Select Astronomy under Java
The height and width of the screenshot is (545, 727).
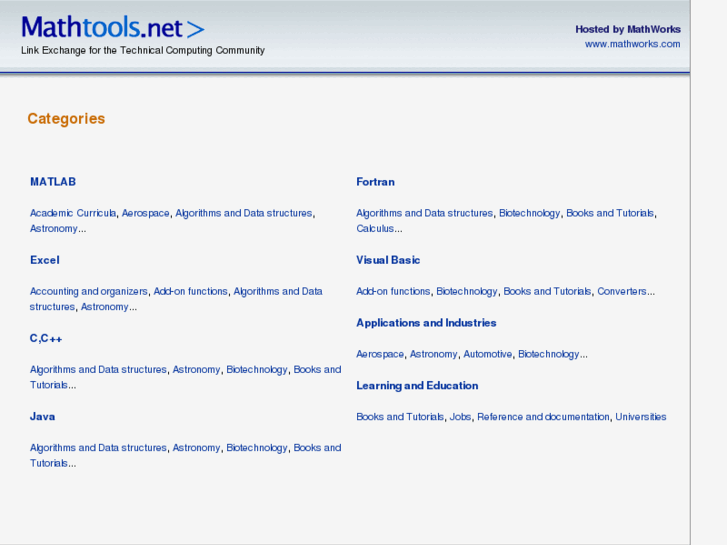click(197, 448)
